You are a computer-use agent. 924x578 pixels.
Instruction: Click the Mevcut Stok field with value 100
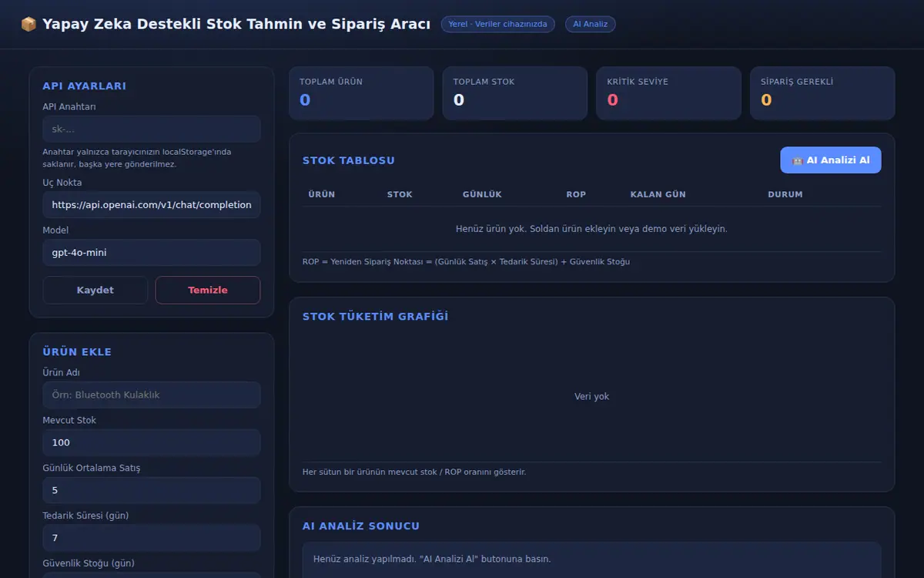click(152, 442)
